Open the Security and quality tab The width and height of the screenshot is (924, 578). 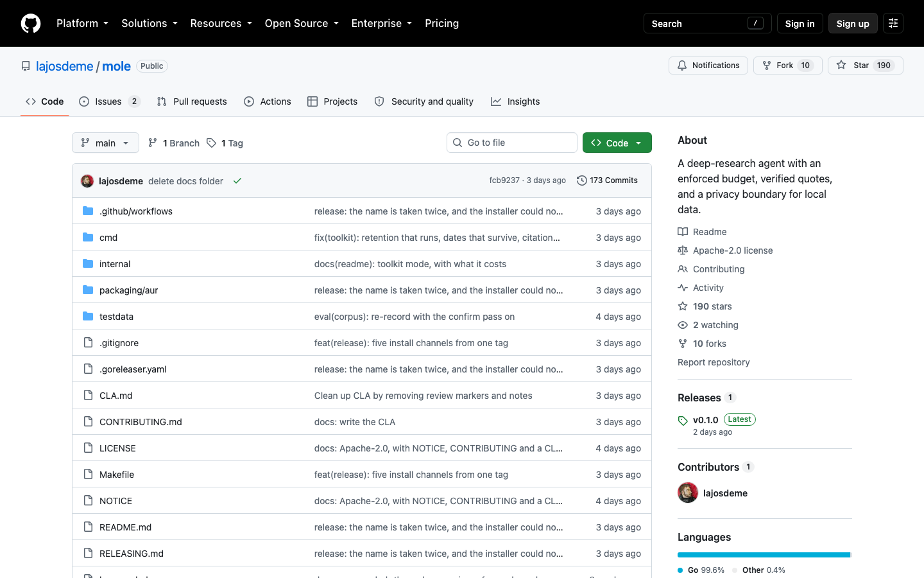[424, 101]
